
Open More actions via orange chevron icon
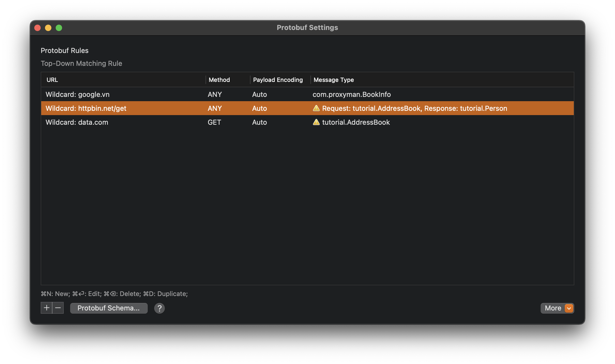click(x=568, y=308)
